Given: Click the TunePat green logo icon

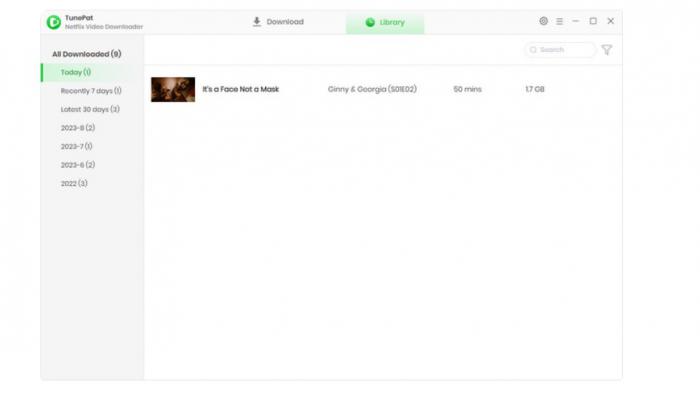Looking at the screenshot, I should click(x=54, y=22).
